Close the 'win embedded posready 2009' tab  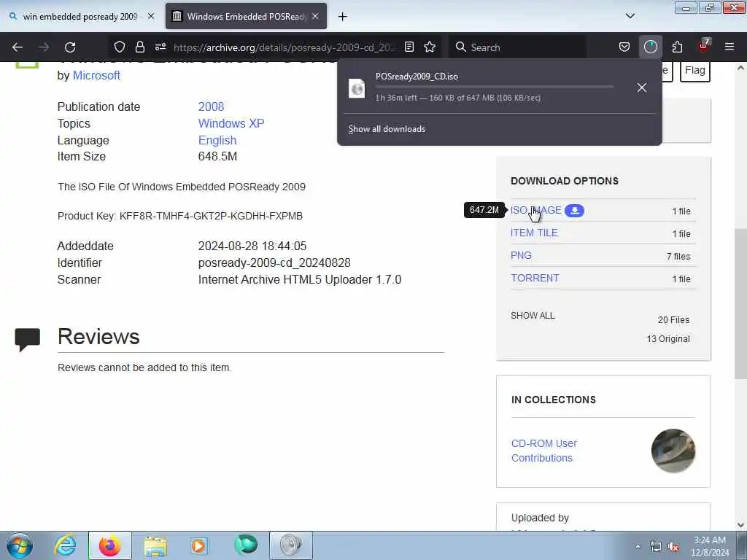point(151,16)
